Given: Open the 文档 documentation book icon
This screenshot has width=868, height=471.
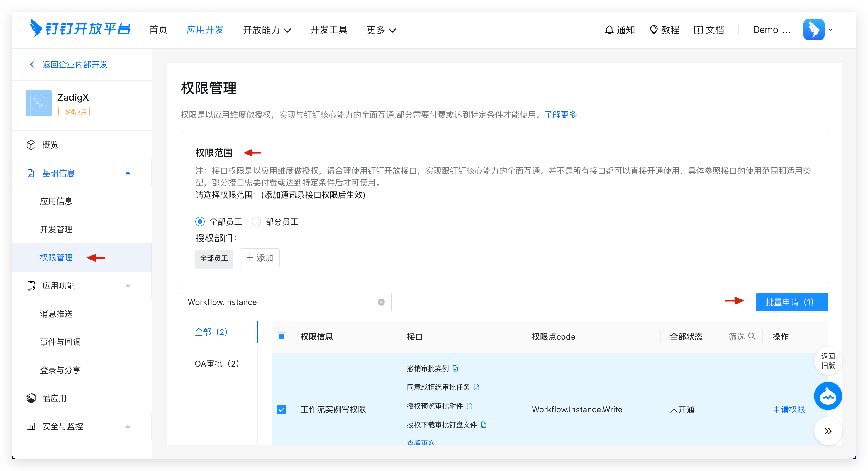Looking at the screenshot, I should point(698,30).
